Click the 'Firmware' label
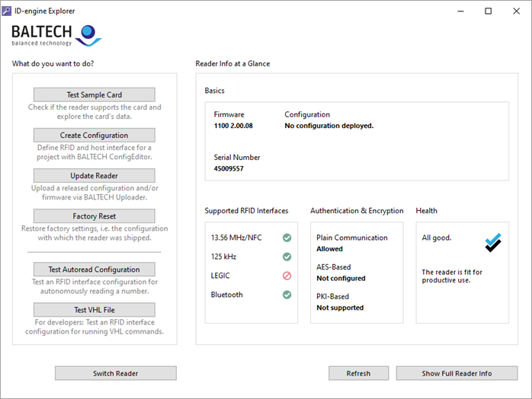The image size is (532, 399). tap(229, 114)
